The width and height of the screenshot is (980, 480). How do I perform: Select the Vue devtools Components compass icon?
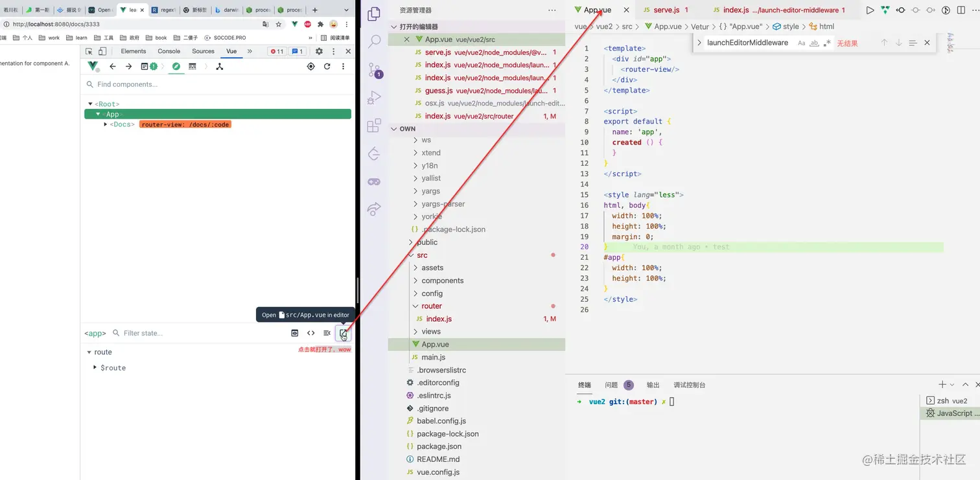click(x=176, y=66)
